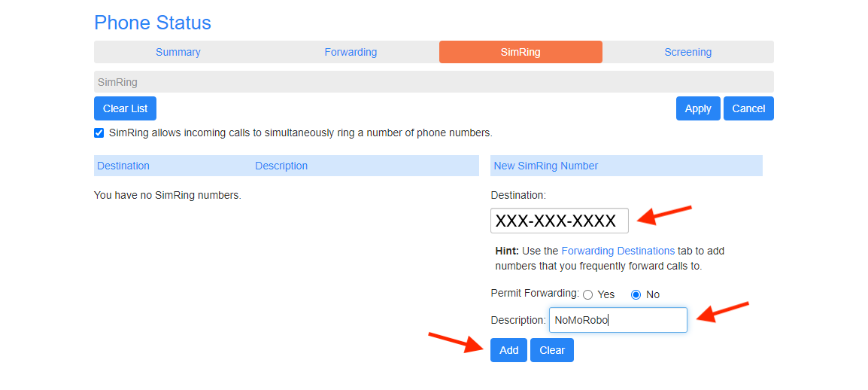Click Clear next to the Add button

552,350
